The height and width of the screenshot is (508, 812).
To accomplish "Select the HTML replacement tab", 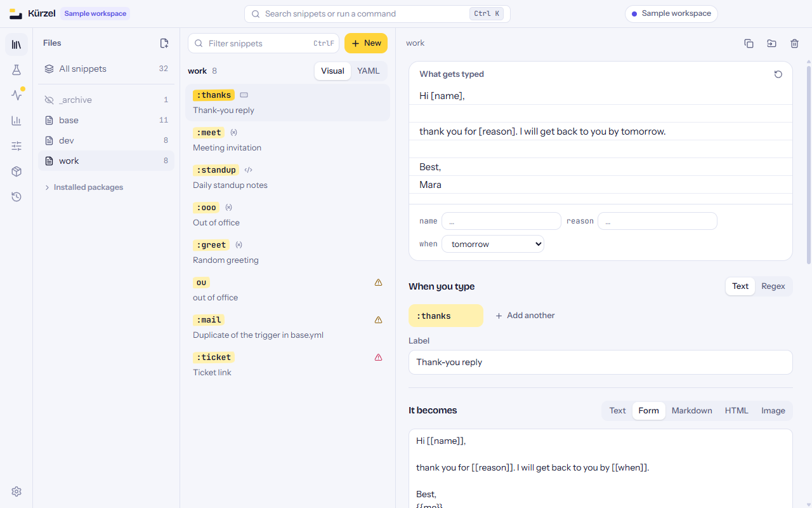I will [737, 411].
